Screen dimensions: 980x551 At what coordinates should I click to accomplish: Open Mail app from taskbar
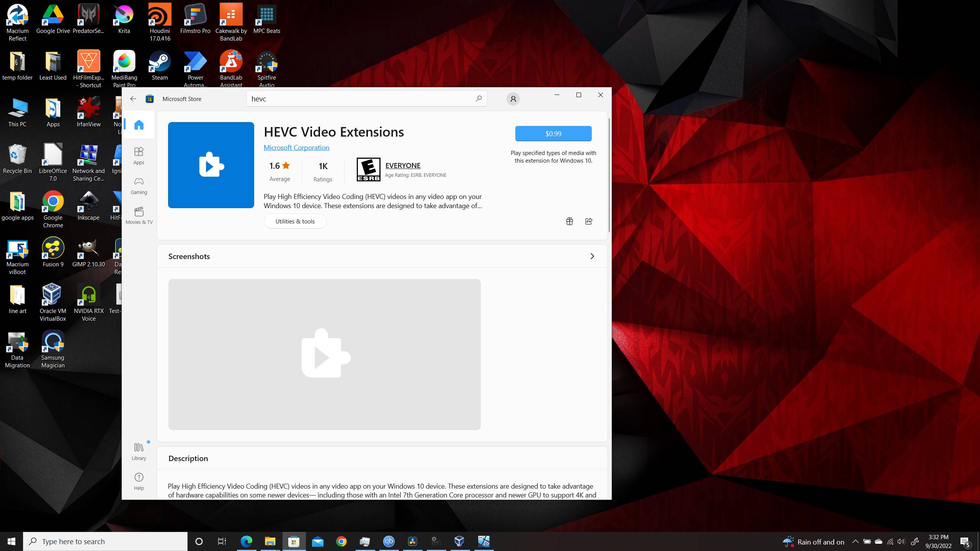click(x=317, y=541)
